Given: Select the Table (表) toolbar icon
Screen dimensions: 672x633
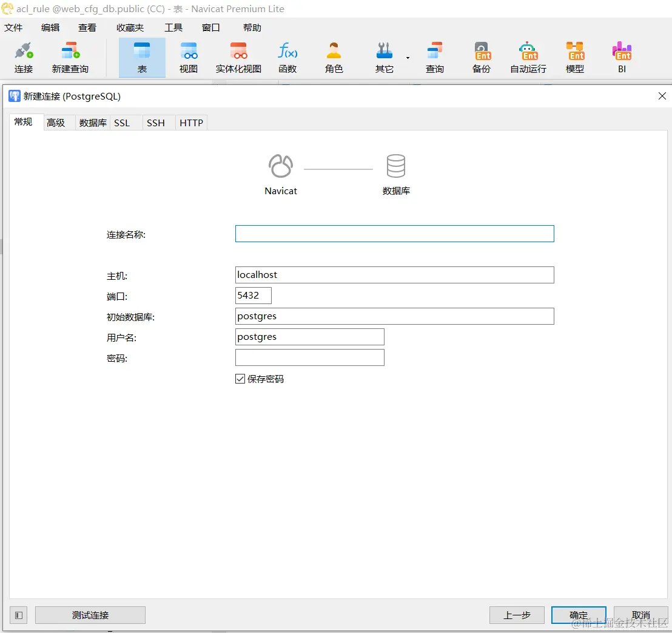Looking at the screenshot, I should point(142,58).
